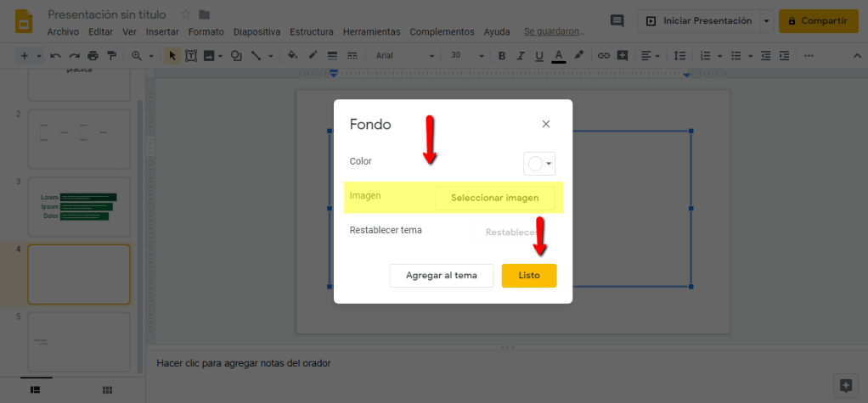Screen dimensions: 868x403
Task: Click the insert link icon
Action: 604,56
